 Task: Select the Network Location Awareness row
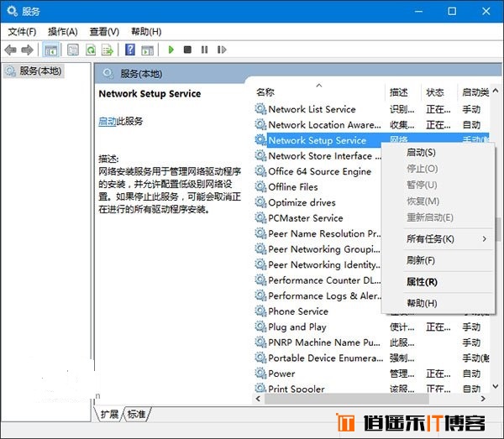[372, 124]
